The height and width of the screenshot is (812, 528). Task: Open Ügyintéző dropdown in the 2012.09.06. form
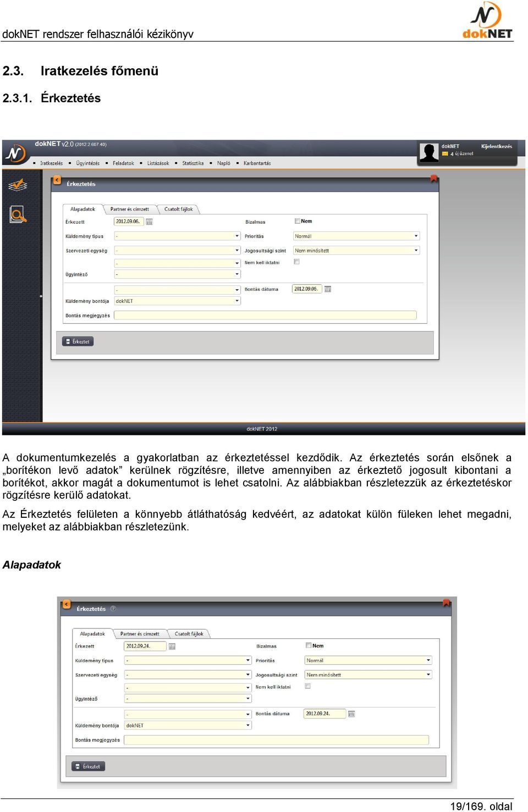pos(177,274)
